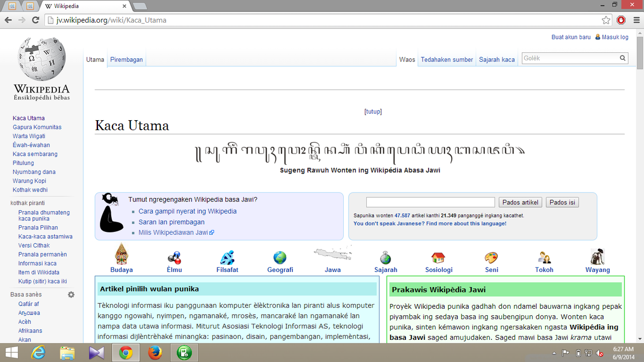Open Pituling help sidebar link
This screenshot has width=644, height=362.
click(23, 163)
